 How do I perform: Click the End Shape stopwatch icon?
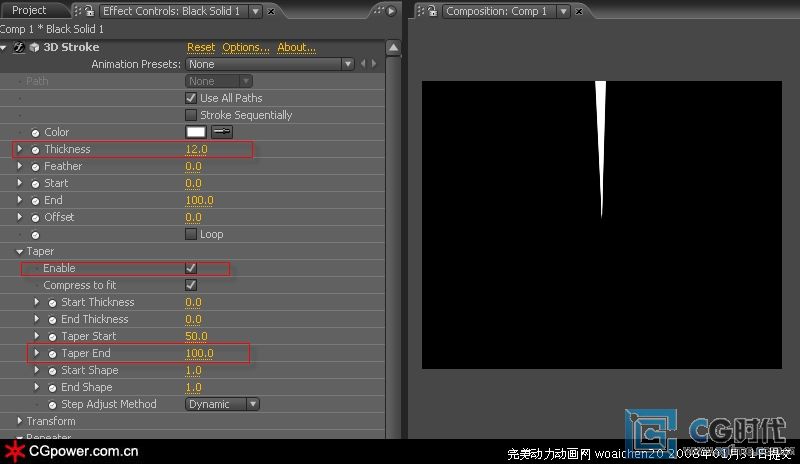tap(52, 388)
